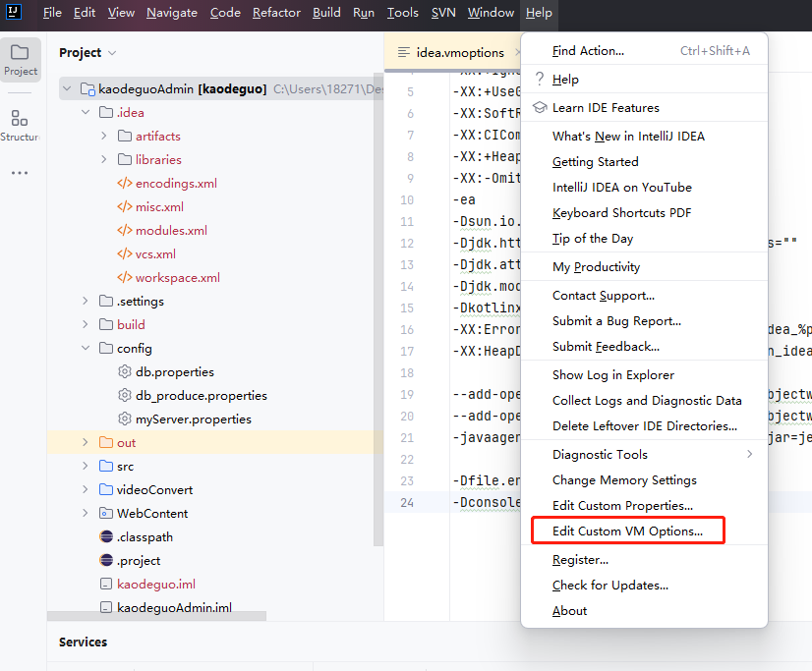Switch to the idea.vmoptions editor tab
The height and width of the screenshot is (671, 812).
pos(459,53)
